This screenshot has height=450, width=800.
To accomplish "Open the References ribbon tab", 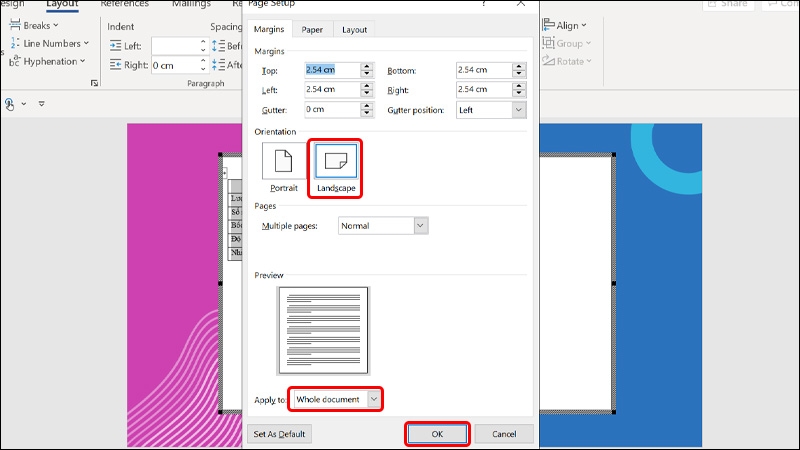I will coord(124,4).
